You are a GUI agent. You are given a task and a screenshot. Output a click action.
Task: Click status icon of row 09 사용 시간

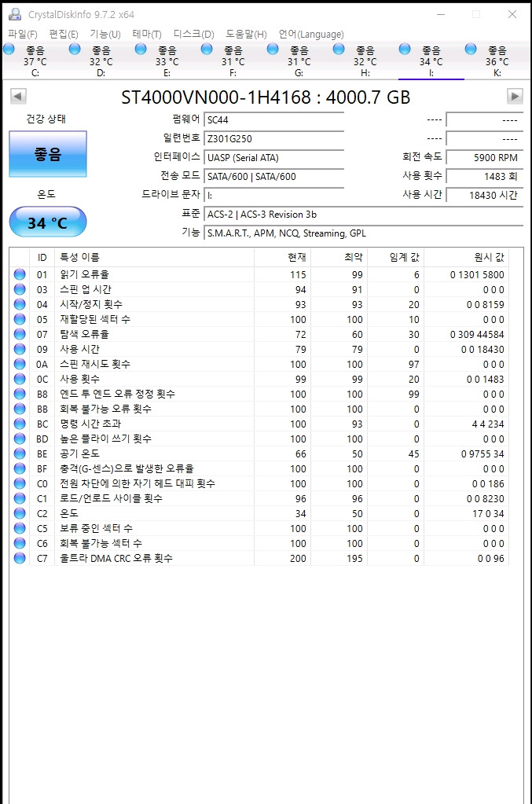(20, 349)
